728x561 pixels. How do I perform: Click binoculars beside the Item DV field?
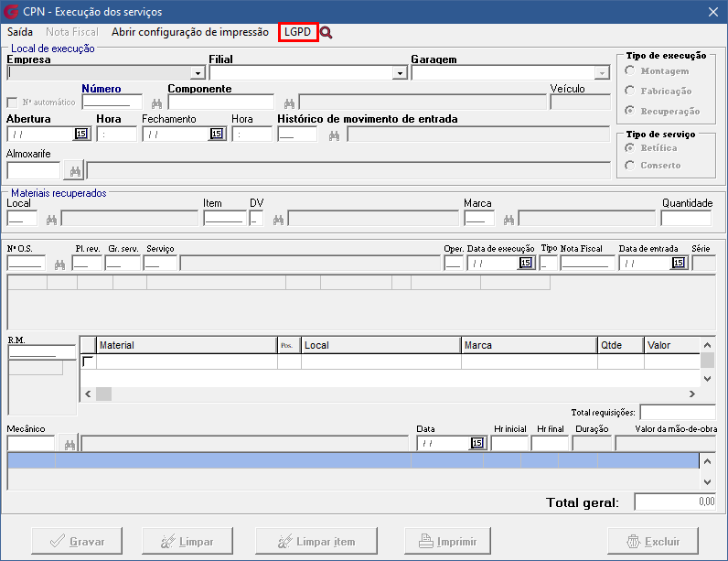tap(278, 220)
